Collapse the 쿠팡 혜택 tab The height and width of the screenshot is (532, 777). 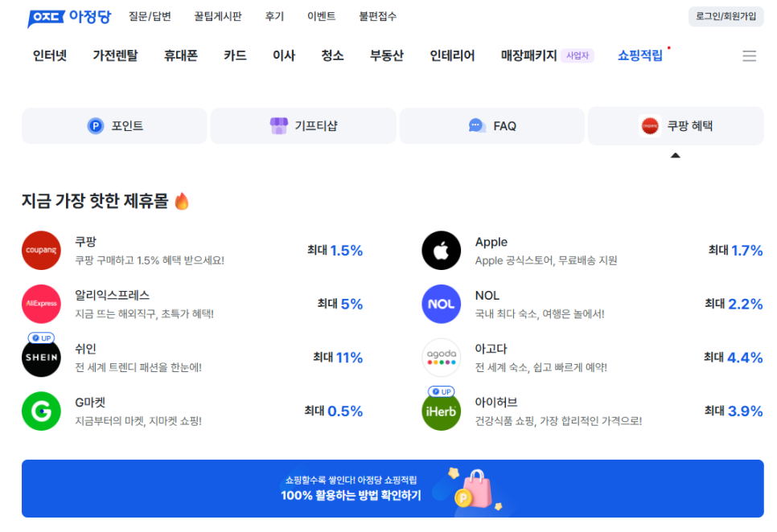pyautogui.click(x=676, y=126)
